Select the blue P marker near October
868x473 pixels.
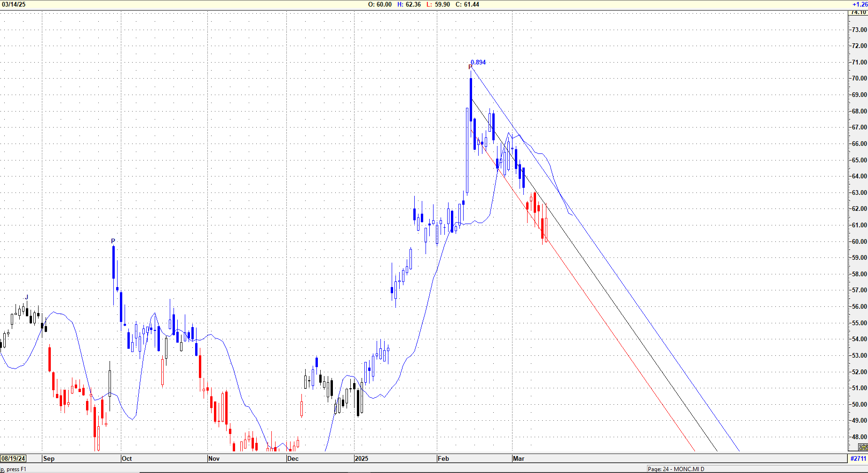[x=113, y=241]
